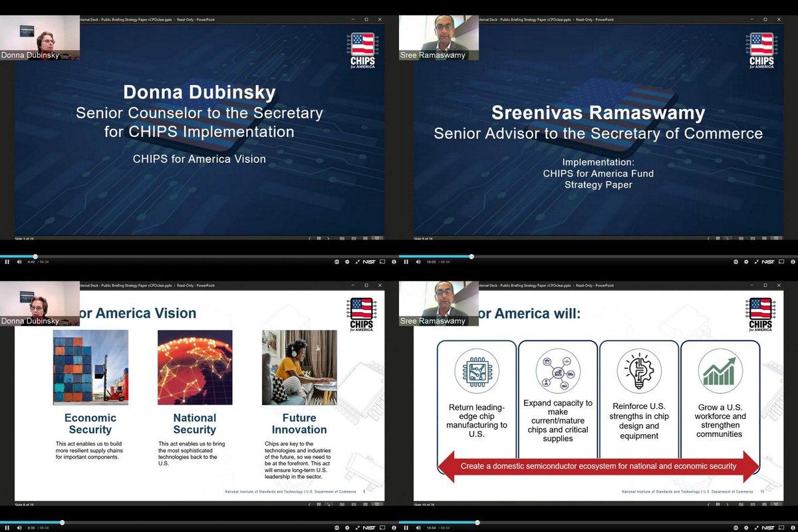Mute the volume in the 8:35 player

pos(19,528)
